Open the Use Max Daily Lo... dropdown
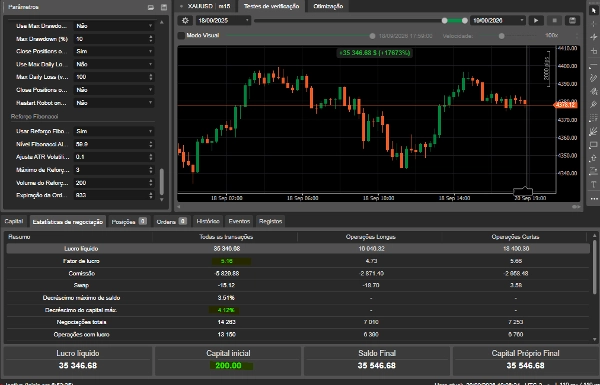Image resolution: width=600 pixels, height=385 pixels. 114,64
